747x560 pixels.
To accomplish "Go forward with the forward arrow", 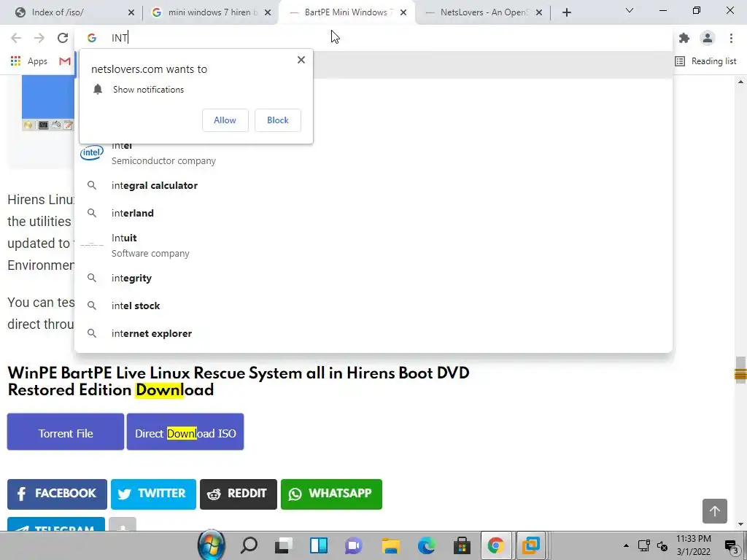I will [x=39, y=38].
